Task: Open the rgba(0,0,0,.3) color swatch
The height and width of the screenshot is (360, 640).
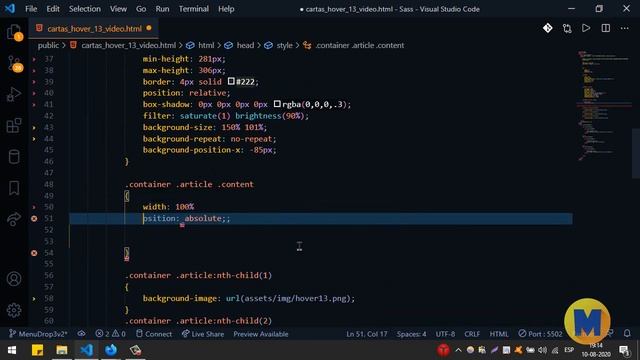Action: coord(277,104)
